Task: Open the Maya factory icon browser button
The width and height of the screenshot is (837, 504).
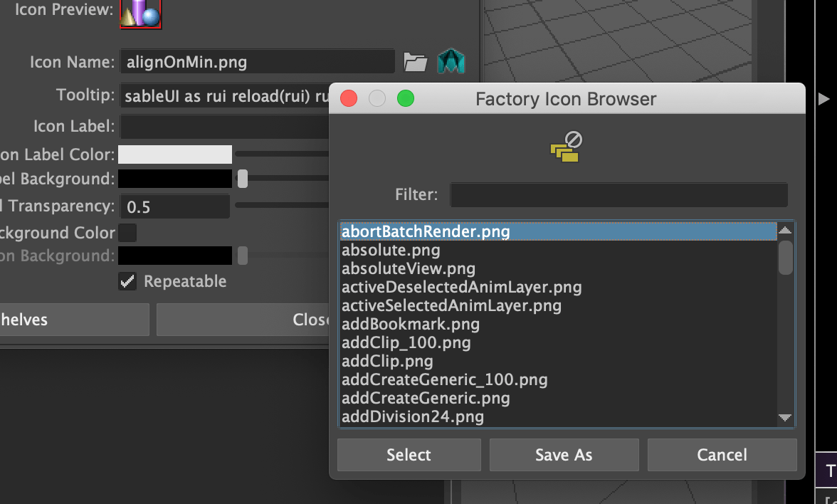Action: pos(451,62)
